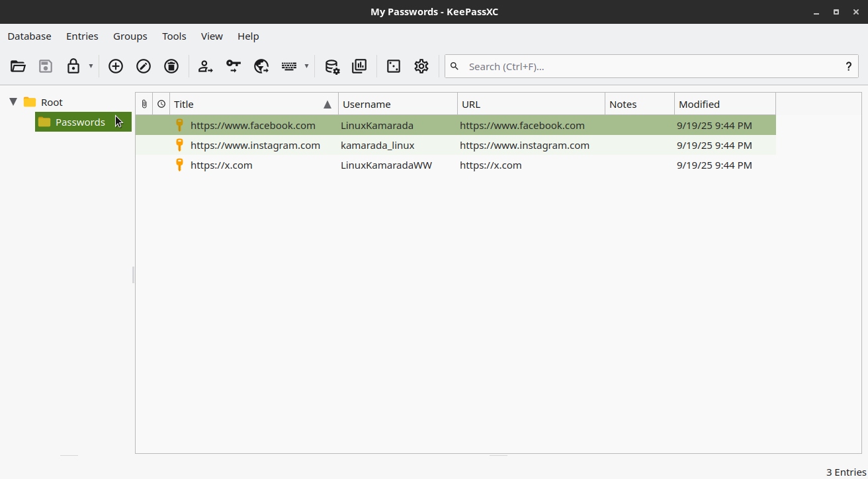This screenshot has height=479, width=868.
Task: Grab the sidebar splitter handle
Action: [x=133, y=275]
